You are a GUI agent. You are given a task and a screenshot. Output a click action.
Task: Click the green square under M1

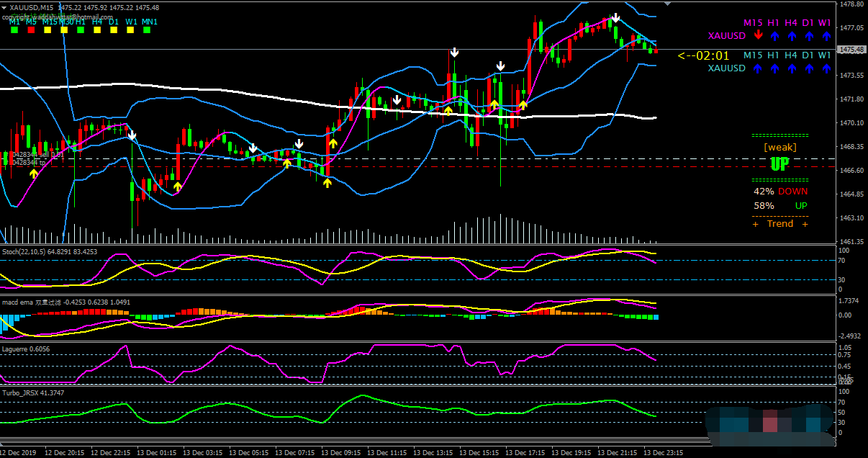tap(14, 31)
